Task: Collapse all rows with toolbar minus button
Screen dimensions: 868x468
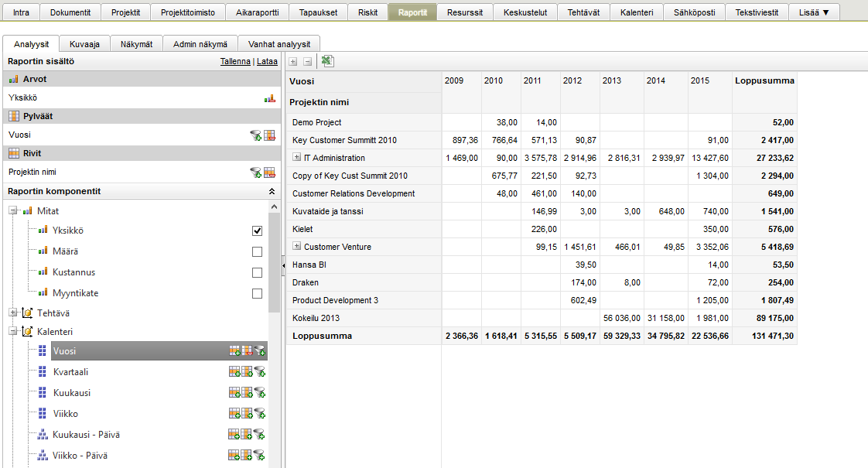Action: (308, 62)
